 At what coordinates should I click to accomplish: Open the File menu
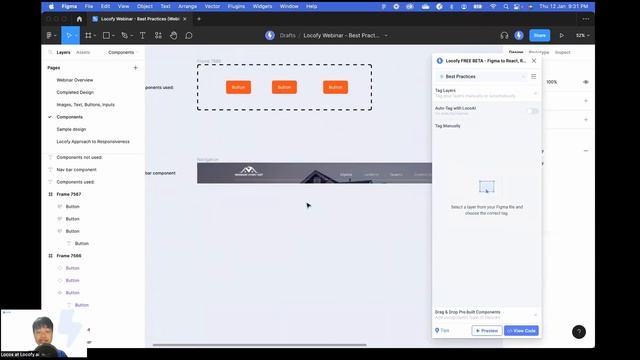[89, 7]
